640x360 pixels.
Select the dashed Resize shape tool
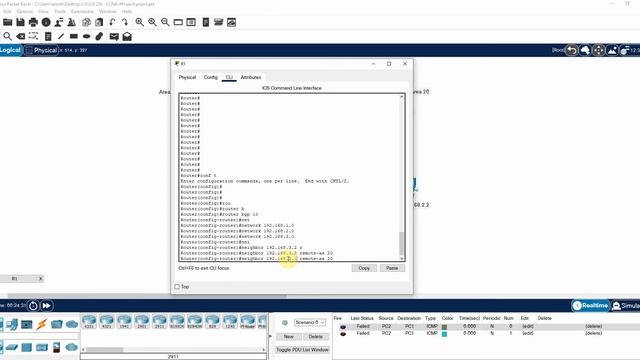click(x=33, y=36)
